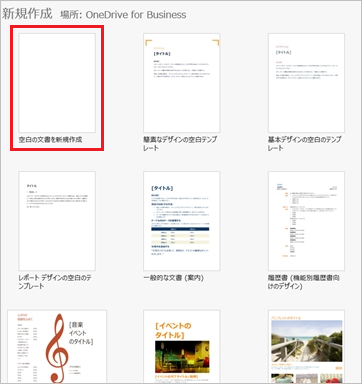This screenshot has height=384, width=362.
Task: Click the レポート デザインの空白のテンプレート label
Action: (x=55, y=282)
